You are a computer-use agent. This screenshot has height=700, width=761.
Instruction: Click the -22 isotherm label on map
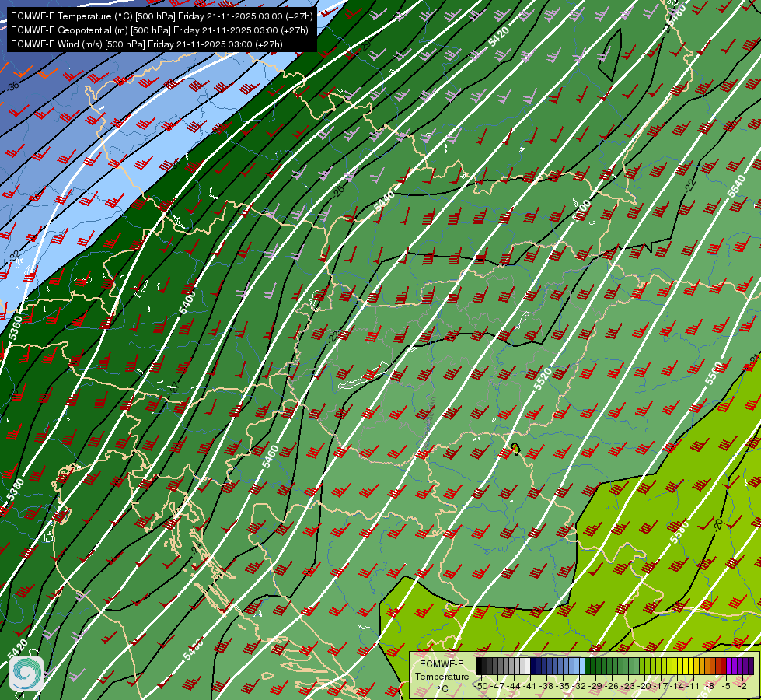[689, 184]
